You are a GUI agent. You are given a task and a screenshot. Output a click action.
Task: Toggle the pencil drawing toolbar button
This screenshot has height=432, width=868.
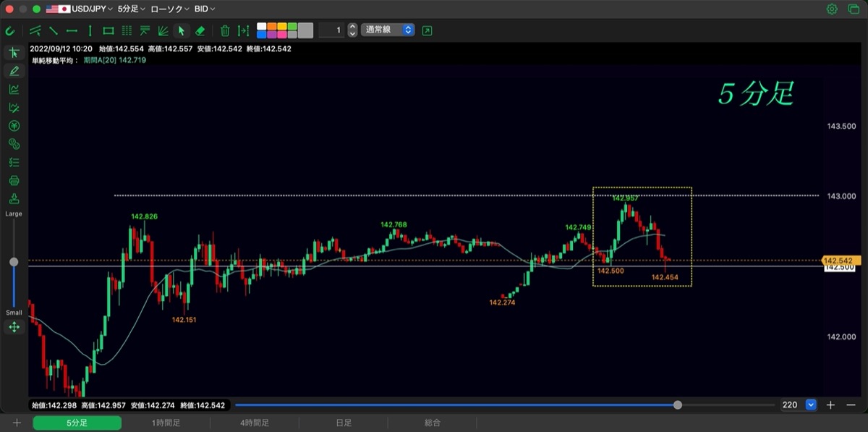coord(14,71)
